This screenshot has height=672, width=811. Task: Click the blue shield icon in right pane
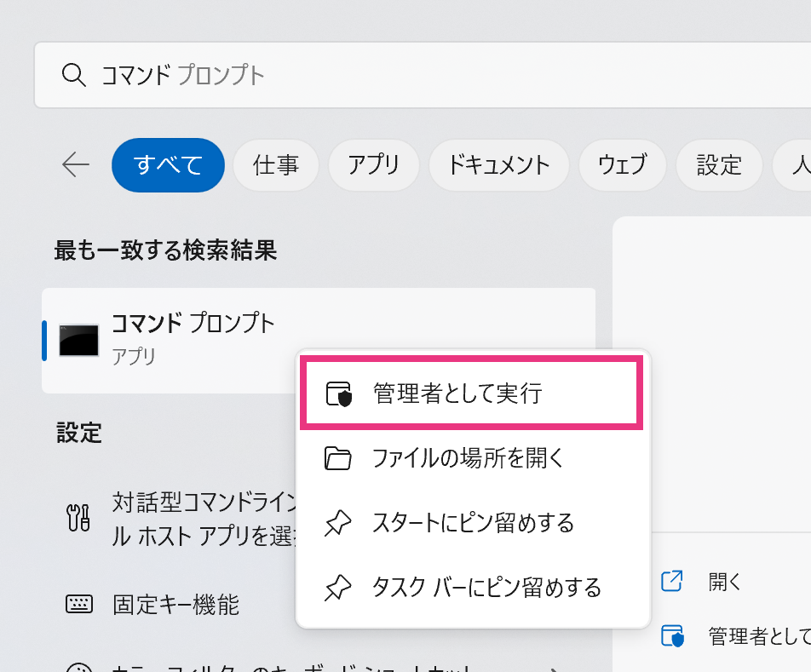click(x=672, y=636)
